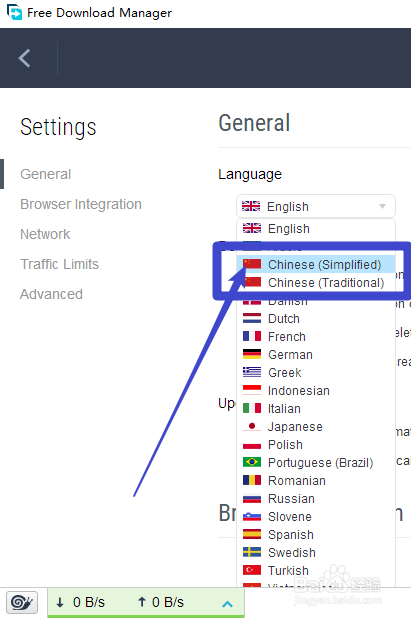Select Portuguese (Brazil) language

click(x=316, y=463)
